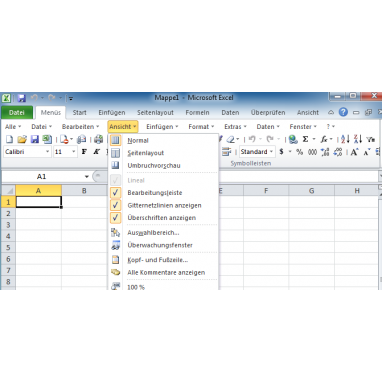This screenshot has height=382, width=382.
Task: Minimize the ribbon with the caret icon
Action: coord(331,113)
